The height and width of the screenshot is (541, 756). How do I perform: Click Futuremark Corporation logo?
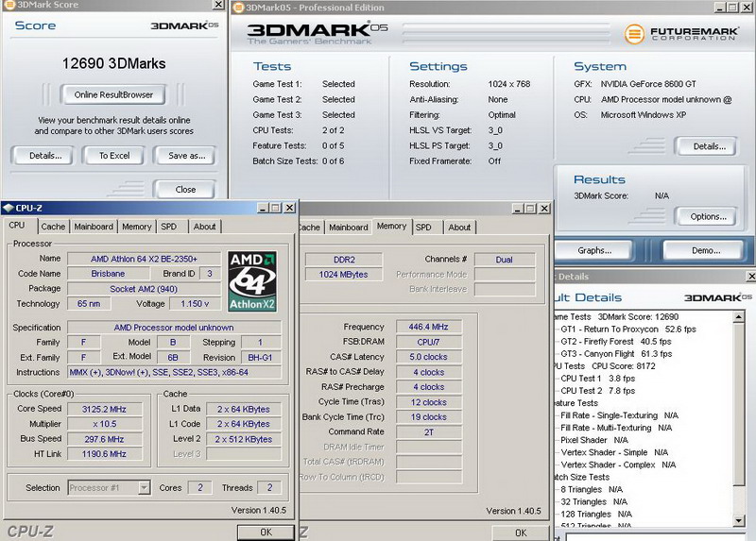(x=680, y=34)
